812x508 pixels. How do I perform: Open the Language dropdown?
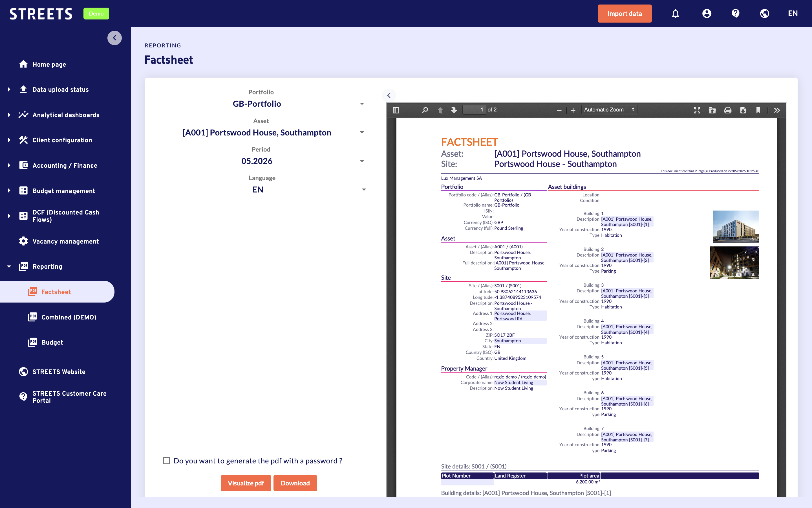click(261, 190)
